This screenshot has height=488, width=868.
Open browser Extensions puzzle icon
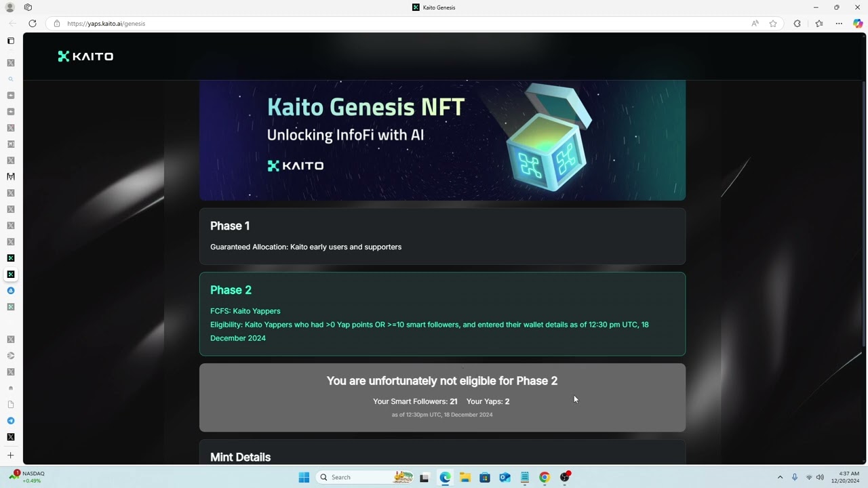point(797,23)
